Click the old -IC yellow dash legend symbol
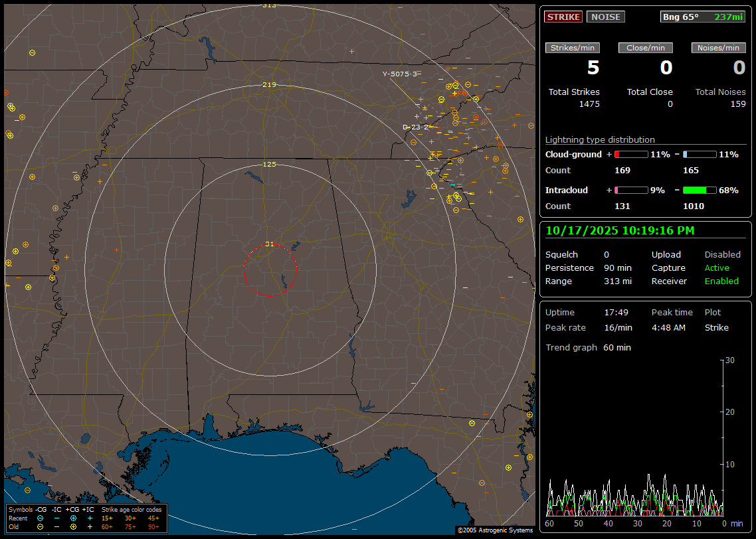The height and width of the screenshot is (539, 756). [x=56, y=526]
